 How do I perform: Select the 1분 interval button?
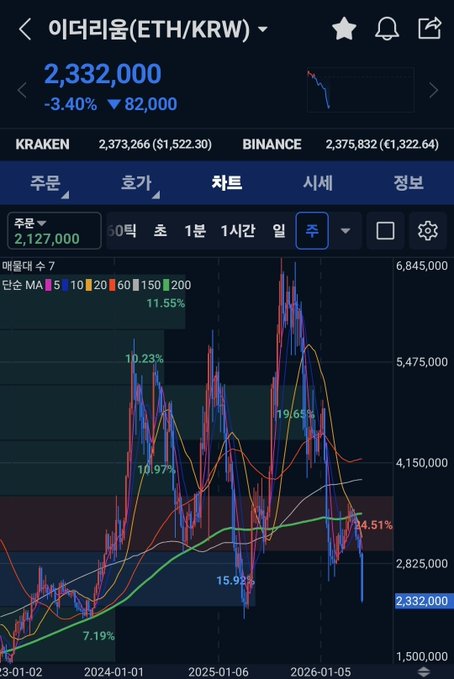tap(195, 230)
